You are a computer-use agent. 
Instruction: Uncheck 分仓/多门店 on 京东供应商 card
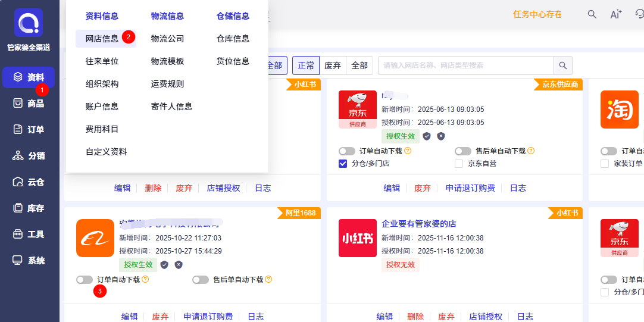pyautogui.click(x=343, y=164)
